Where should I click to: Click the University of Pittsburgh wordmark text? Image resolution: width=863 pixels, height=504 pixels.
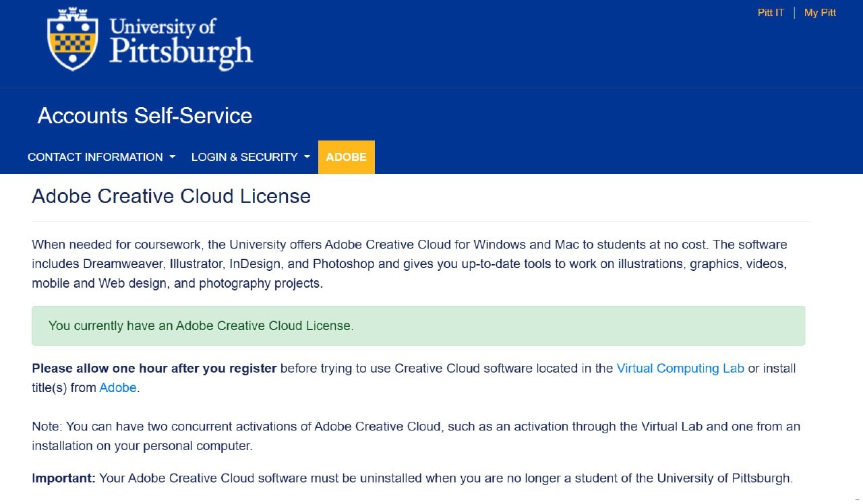[x=181, y=42]
